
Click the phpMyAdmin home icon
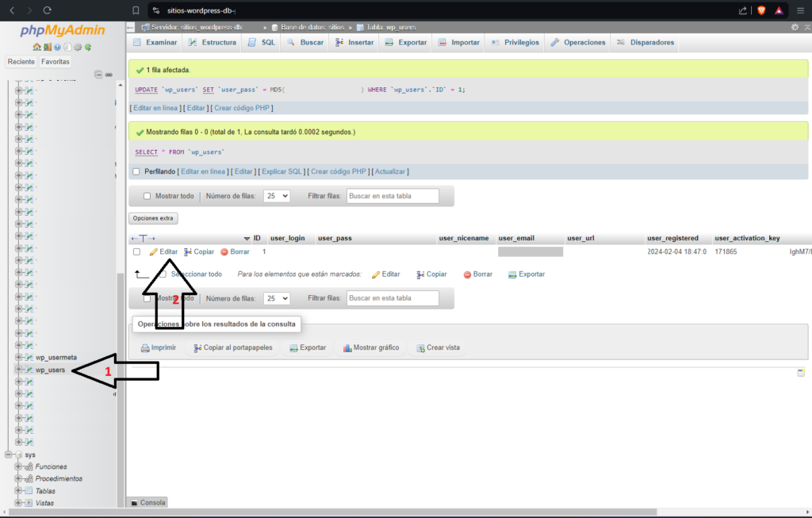tap(36, 47)
